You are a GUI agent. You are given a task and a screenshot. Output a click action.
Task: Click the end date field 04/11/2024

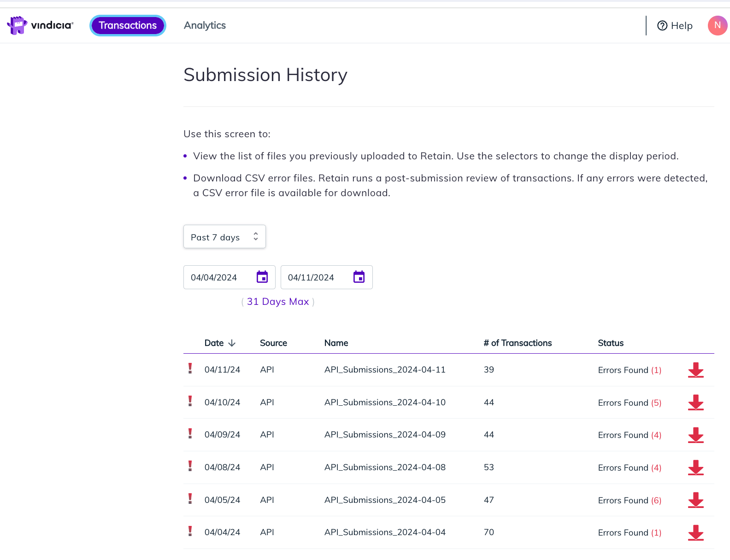point(327,277)
